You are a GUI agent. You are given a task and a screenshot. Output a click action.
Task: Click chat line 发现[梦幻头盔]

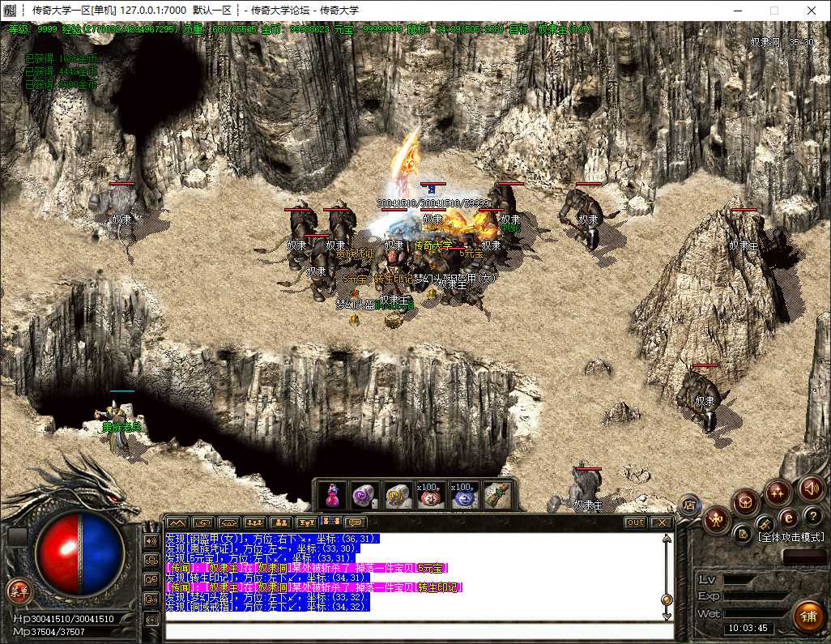[267, 597]
